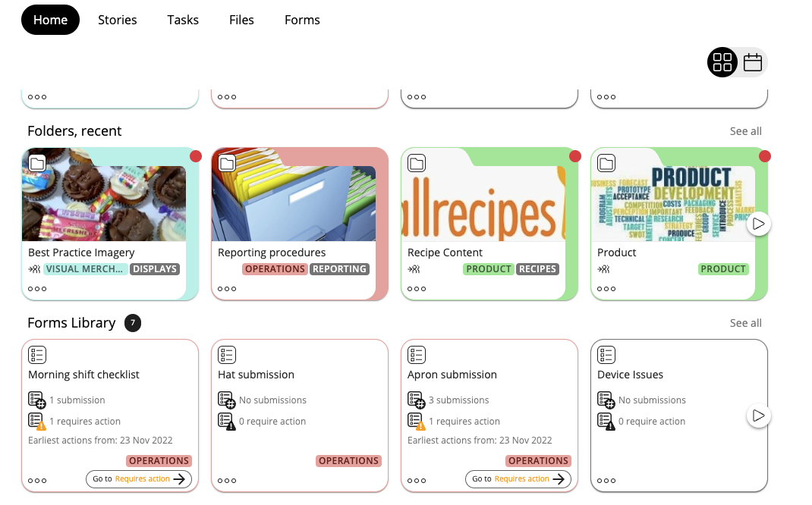This screenshot has height=505, width=812.
Task: Select RECIPES tag
Action: coord(537,269)
